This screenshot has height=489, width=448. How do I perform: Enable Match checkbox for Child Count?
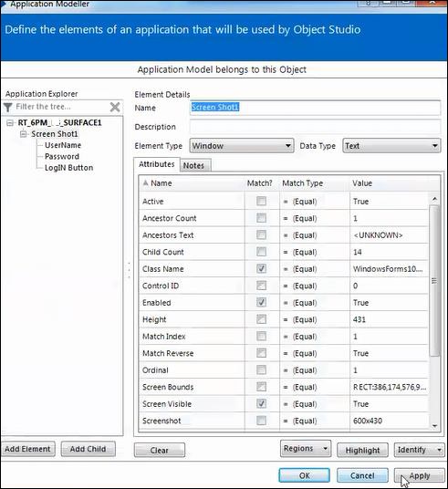262,252
